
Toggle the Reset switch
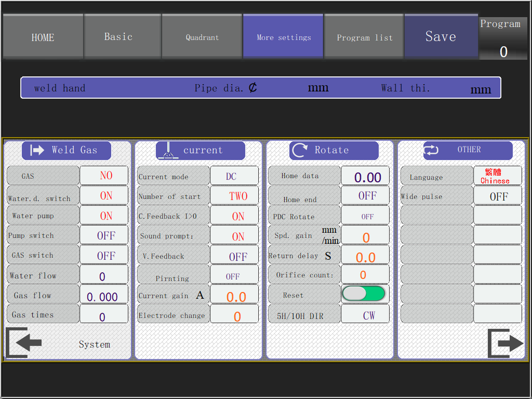(x=364, y=294)
